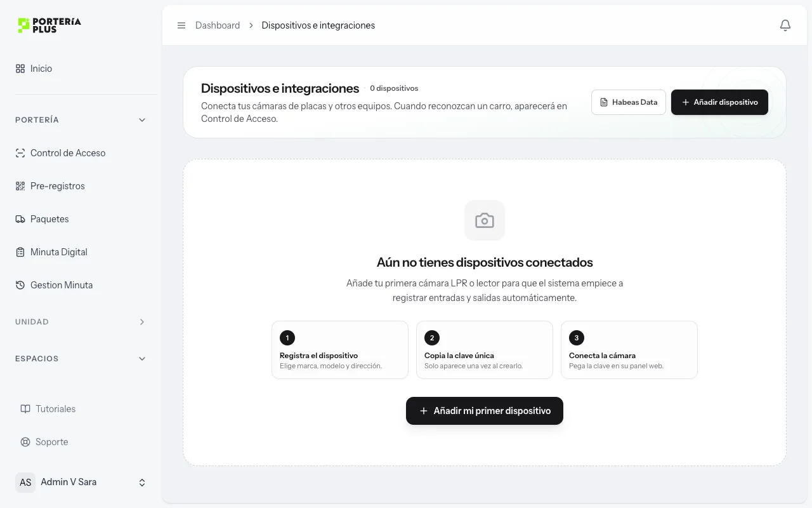Screen dimensions: 812x508
Task: Click the ESPACIOS section label
Action: pos(37,359)
